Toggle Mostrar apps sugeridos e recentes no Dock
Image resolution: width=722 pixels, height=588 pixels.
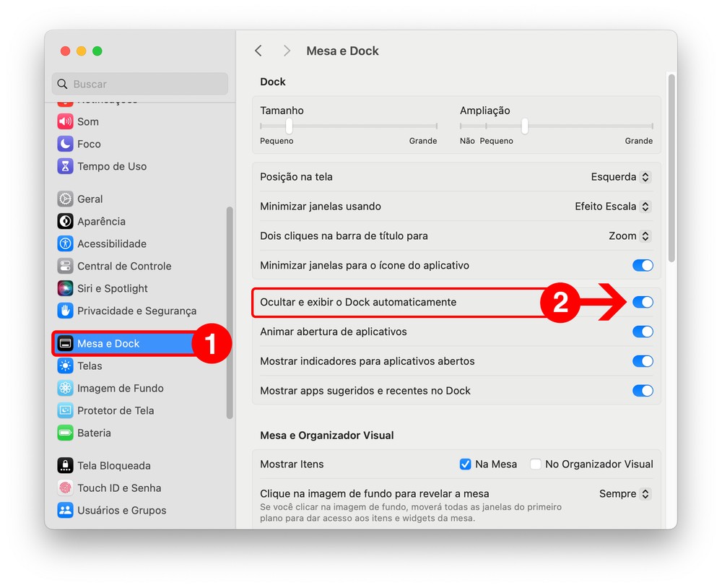643,391
